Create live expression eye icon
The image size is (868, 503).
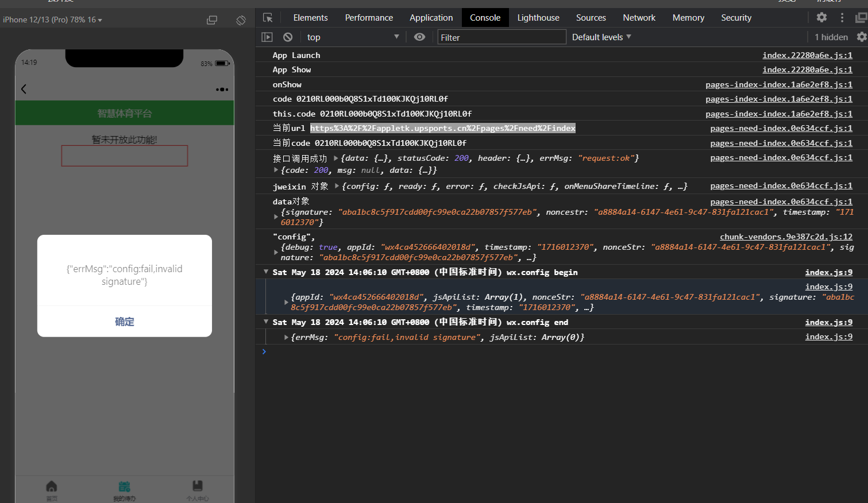(420, 37)
